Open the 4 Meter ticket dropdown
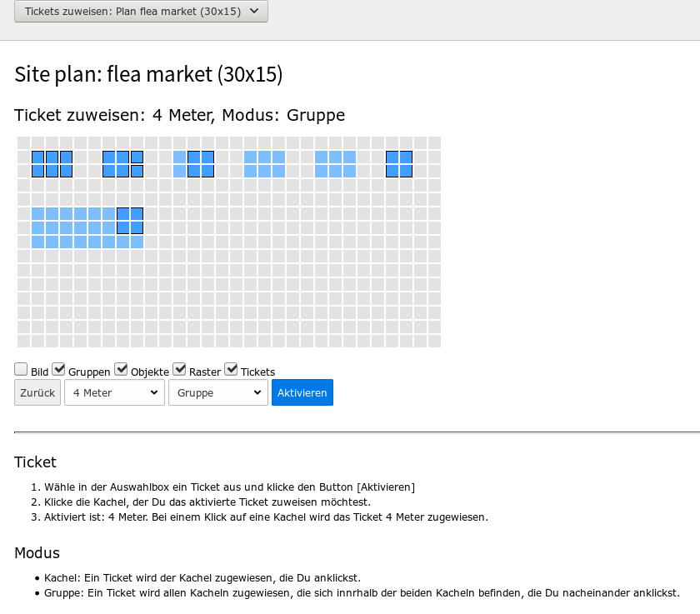The image size is (700, 614). click(115, 392)
